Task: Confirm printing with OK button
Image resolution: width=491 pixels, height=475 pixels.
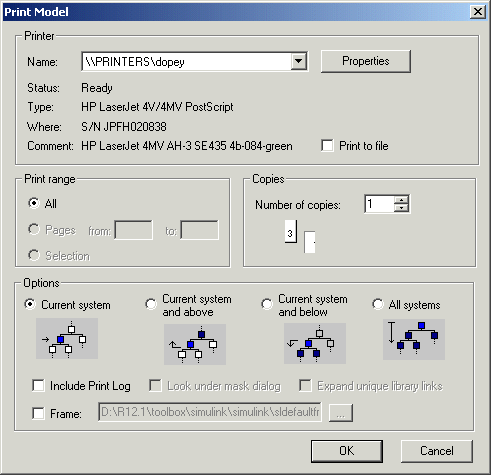Action: click(347, 451)
